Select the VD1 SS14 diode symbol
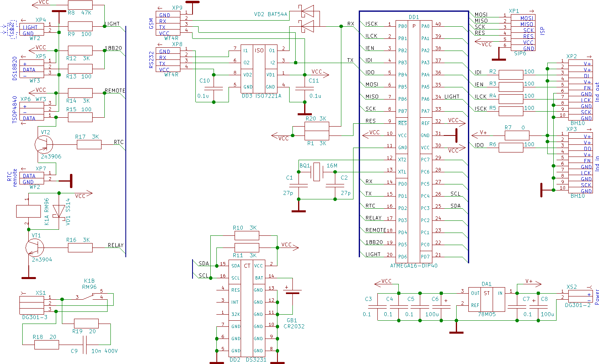The width and height of the screenshot is (599, 364). point(59,211)
